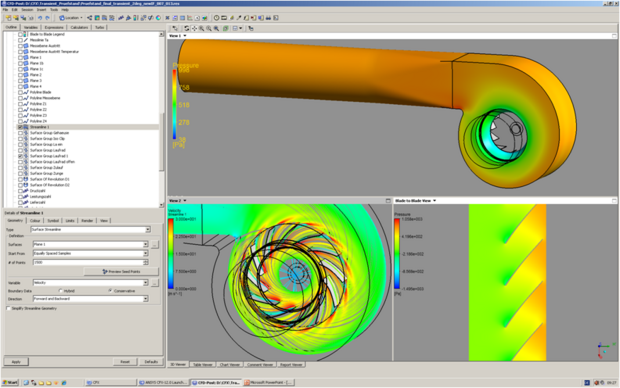This screenshot has width=620, height=388.
Task: Open the Tools menu
Action: pos(54,9)
